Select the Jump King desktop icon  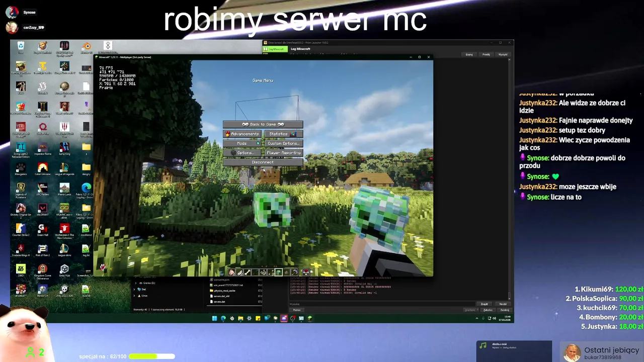(64, 149)
